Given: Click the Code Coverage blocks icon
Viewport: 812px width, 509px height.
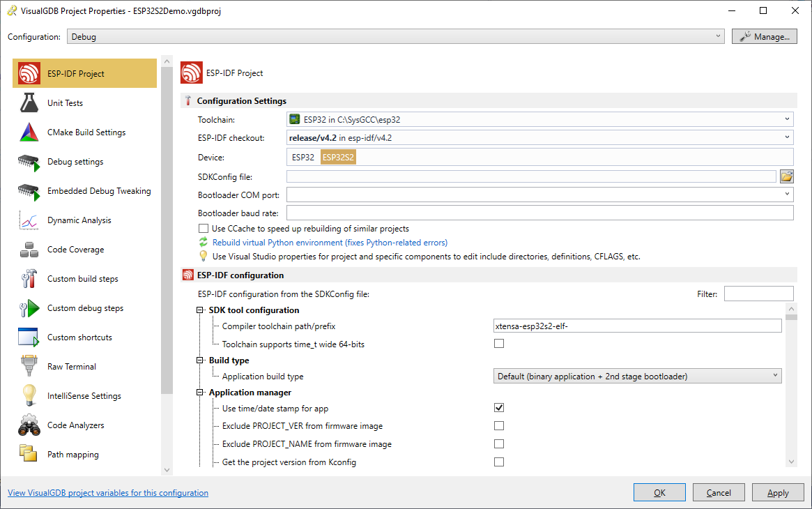Looking at the screenshot, I should 29,250.
